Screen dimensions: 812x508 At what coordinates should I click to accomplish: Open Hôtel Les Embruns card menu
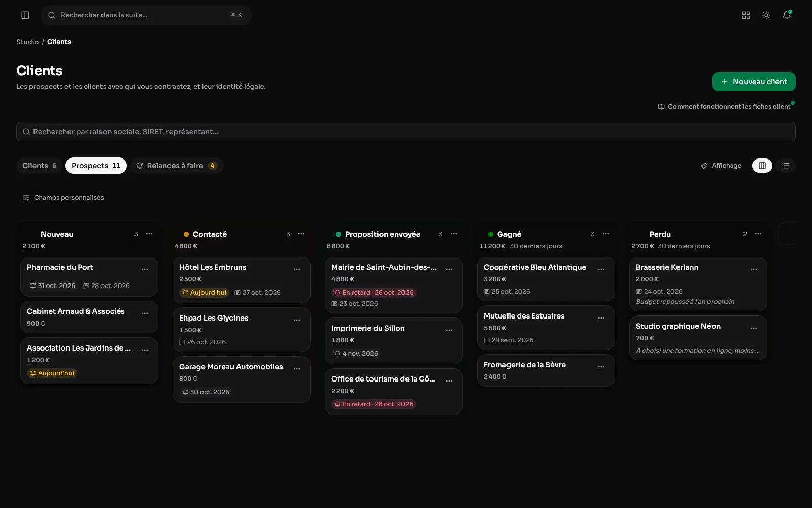[297, 269]
